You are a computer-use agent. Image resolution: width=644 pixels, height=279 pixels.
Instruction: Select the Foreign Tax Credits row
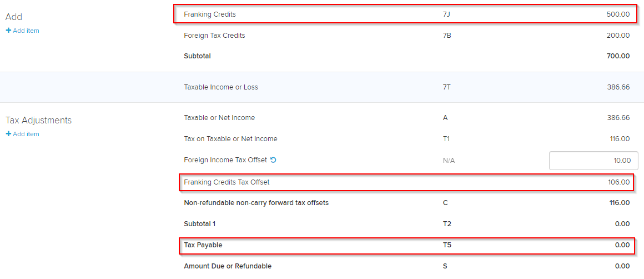click(x=406, y=36)
